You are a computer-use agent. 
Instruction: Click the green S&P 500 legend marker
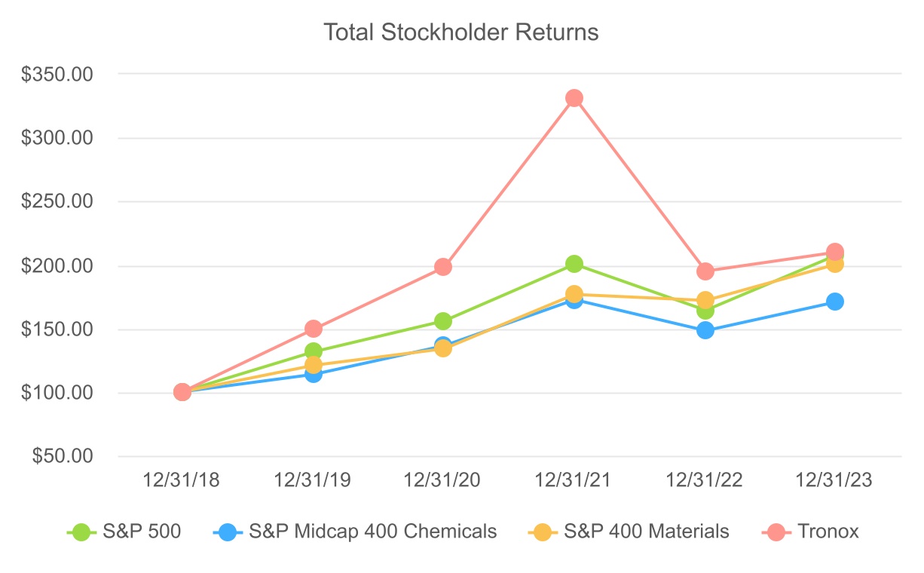(81, 532)
